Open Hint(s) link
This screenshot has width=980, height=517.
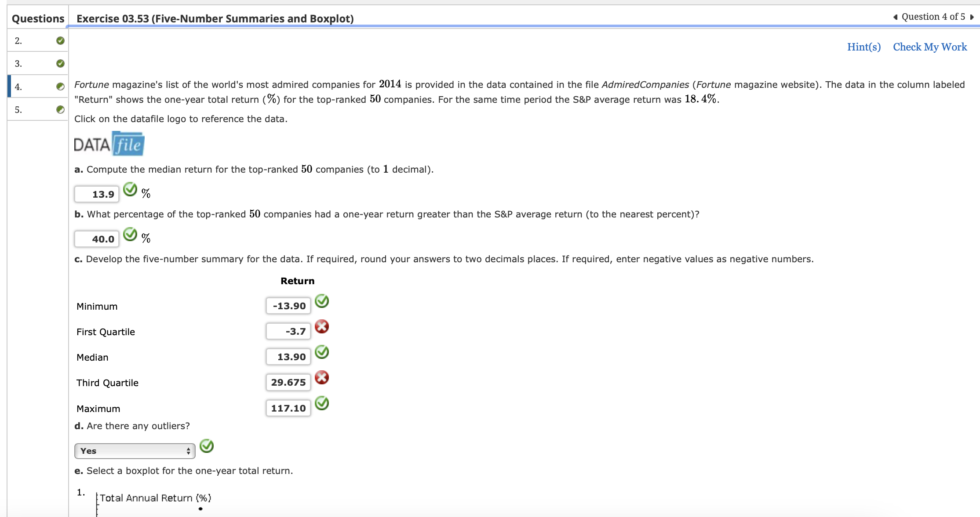tap(863, 47)
